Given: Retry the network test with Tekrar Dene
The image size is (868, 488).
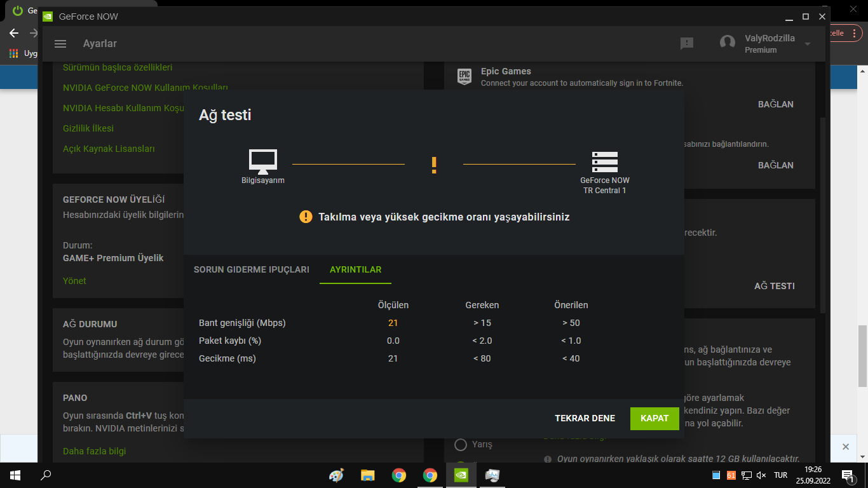Looking at the screenshot, I should [x=585, y=418].
